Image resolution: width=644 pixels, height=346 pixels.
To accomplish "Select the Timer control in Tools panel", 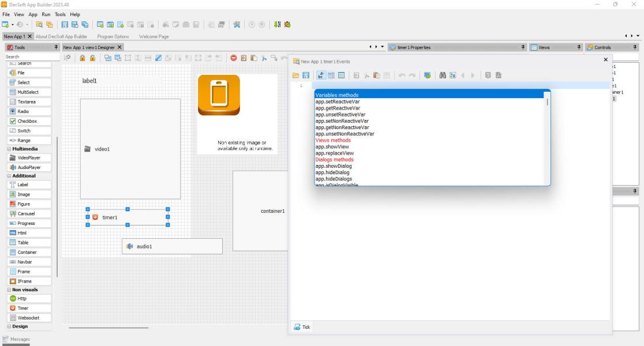I will [29, 309].
